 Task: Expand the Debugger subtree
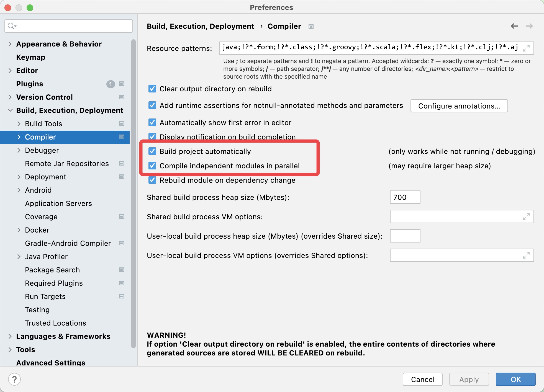pos(19,150)
